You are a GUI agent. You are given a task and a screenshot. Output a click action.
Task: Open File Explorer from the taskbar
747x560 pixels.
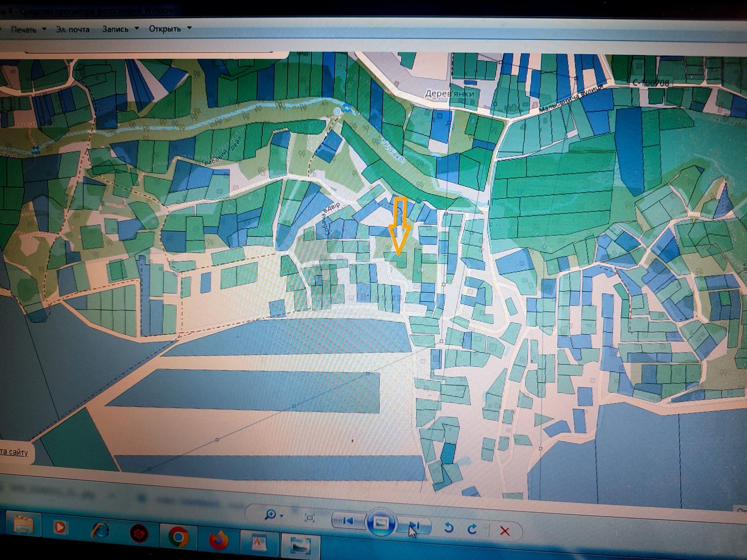(x=23, y=526)
